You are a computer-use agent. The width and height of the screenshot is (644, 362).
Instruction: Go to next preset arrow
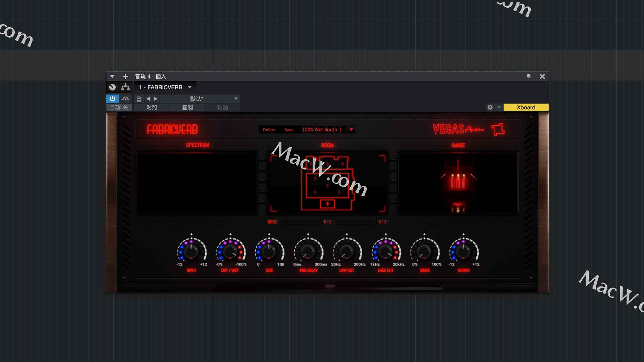[156, 99]
